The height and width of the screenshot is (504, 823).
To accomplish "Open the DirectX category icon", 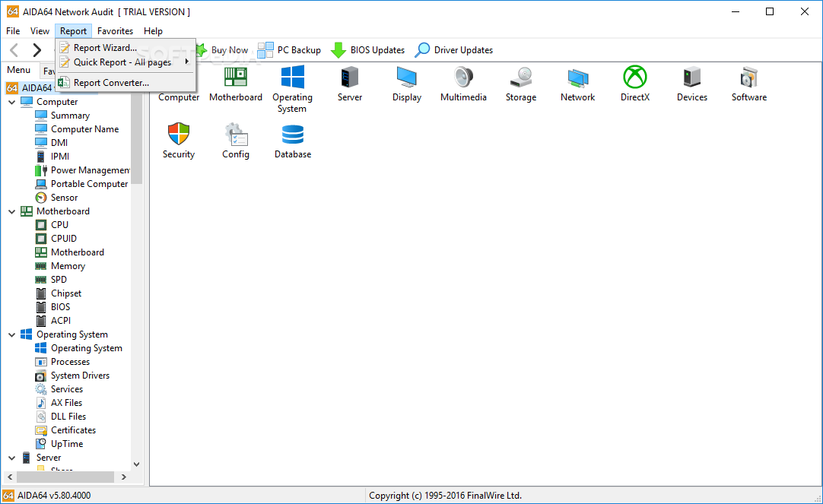I will (x=635, y=84).
